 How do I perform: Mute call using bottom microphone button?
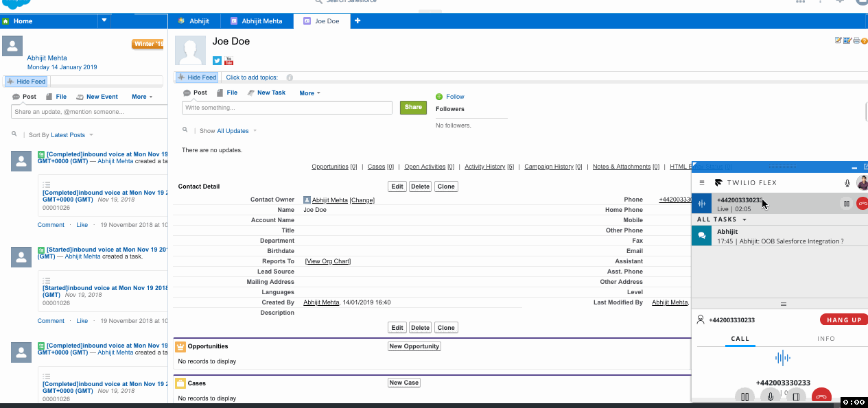tap(771, 396)
